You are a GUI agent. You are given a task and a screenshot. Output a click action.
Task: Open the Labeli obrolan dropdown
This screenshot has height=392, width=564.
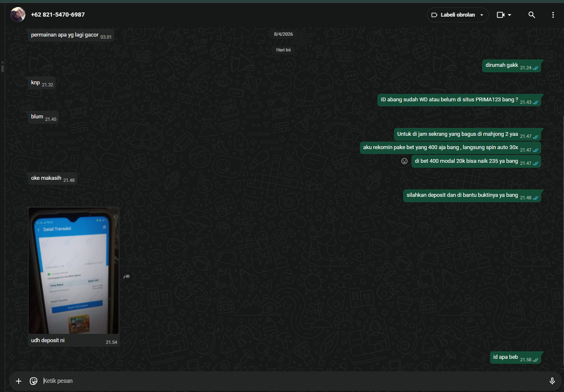pyautogui.click(x=458, y=15)
